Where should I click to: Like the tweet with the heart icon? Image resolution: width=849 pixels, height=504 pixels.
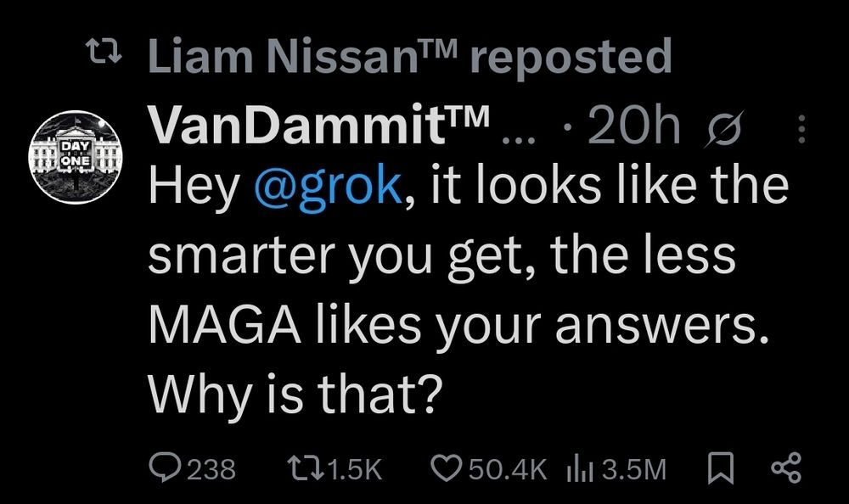point(447,469)
